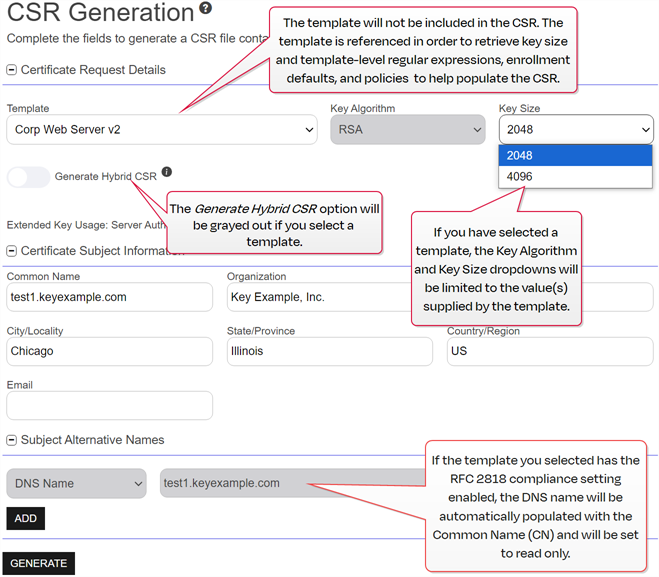Open the Key Algorithm RSA dropdown

point(410,129)
